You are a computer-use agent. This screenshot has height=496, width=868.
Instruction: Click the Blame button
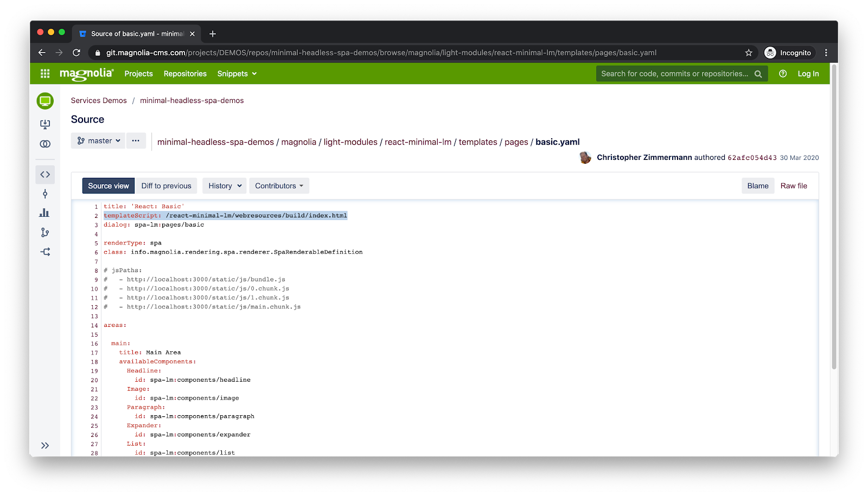pos(757,186)
